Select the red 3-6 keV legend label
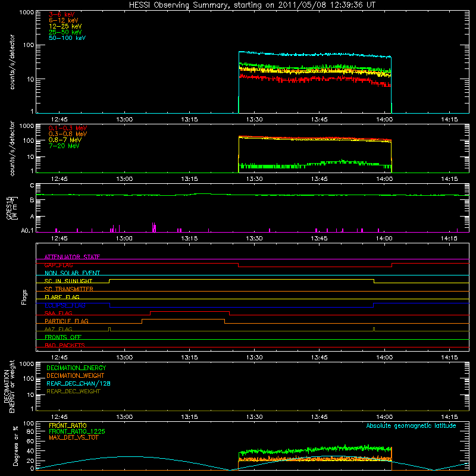The image size is (476, 476). point(62,14)
